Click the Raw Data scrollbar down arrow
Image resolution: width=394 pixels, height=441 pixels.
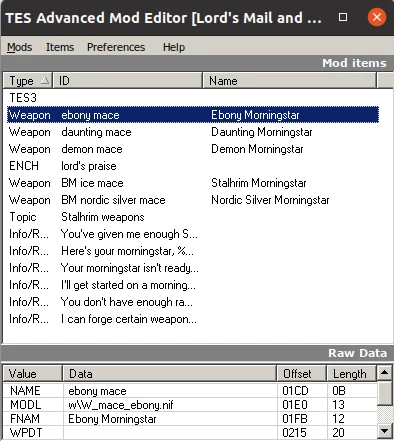point(384,431)
